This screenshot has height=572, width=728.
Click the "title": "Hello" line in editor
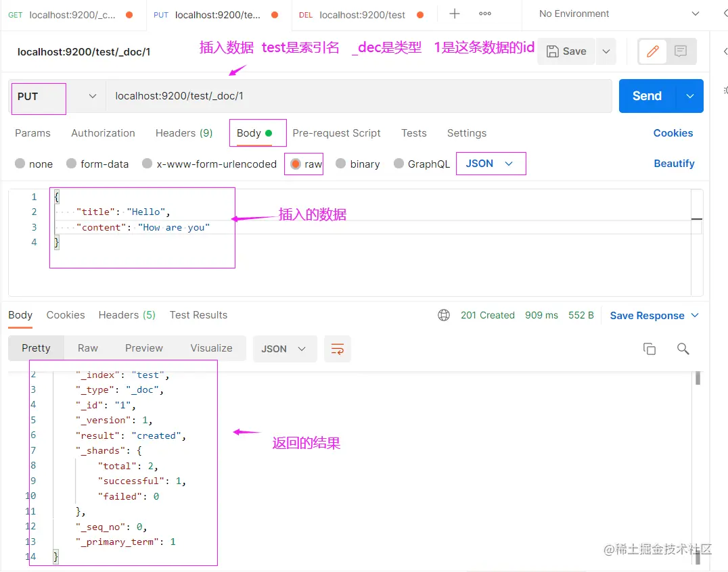[x=124, y=212]
